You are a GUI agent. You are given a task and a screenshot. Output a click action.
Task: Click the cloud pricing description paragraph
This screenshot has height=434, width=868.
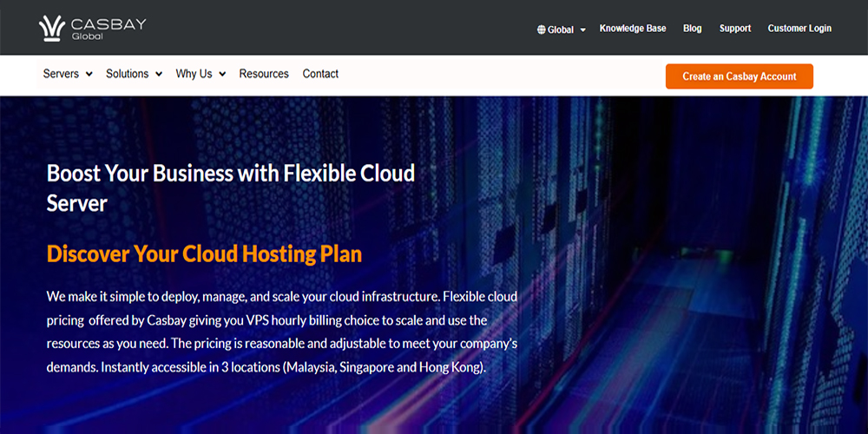[281, 332]
